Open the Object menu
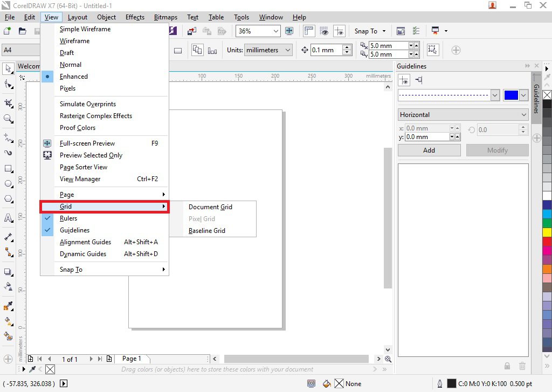Viewport: 552px width, 392px height. (x=106, y=17)
